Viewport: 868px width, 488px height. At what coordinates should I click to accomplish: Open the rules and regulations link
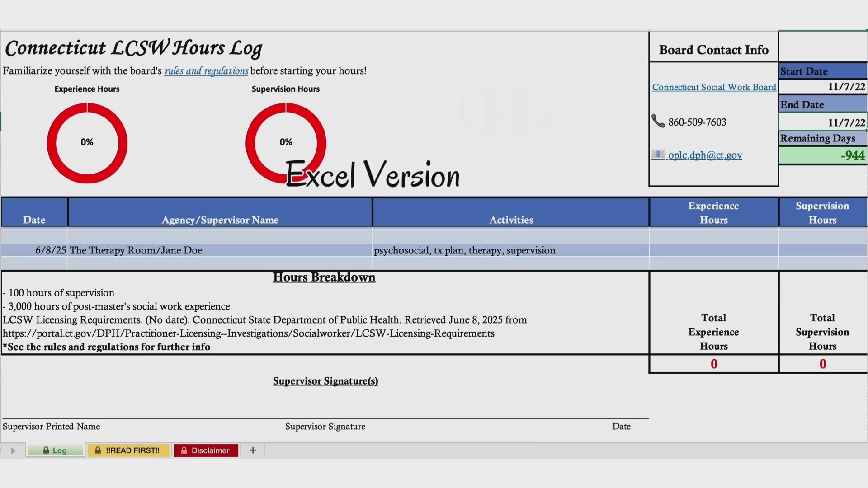point(206,71)
